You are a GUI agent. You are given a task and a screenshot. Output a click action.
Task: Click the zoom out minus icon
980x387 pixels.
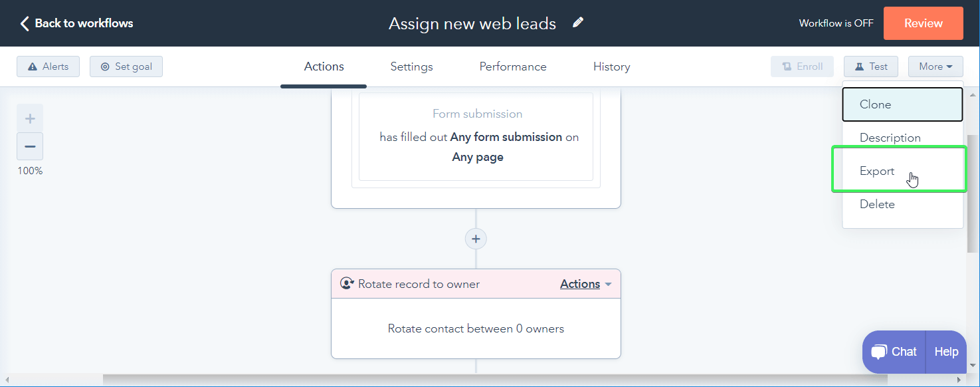pos(29,146)
